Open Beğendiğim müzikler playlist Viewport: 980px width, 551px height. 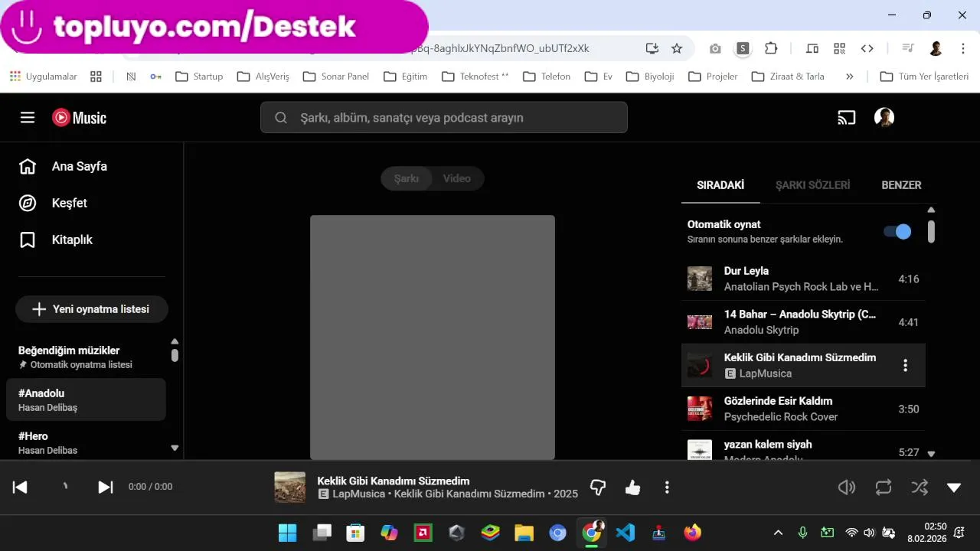pyautogui.click(x=86, y=357)
